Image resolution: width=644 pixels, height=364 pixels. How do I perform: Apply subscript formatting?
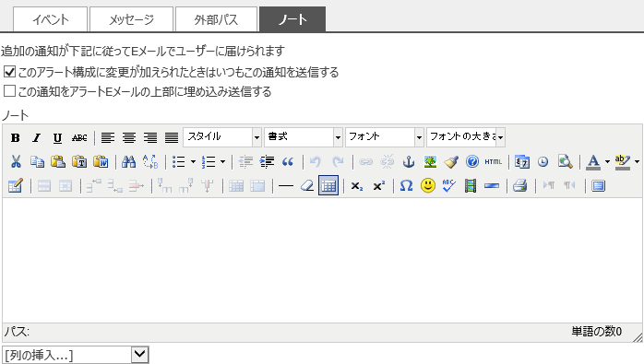356,186
